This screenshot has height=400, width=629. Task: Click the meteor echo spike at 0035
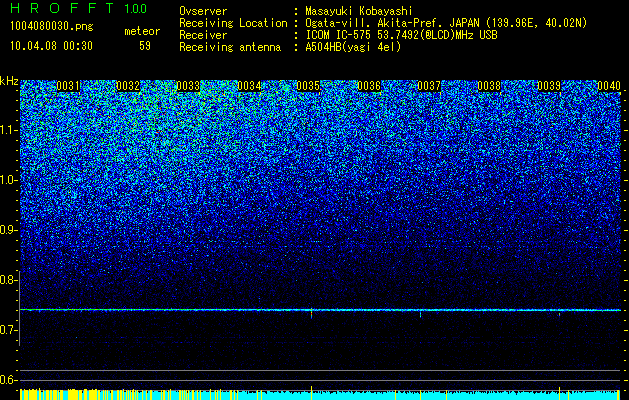[311, 313]
